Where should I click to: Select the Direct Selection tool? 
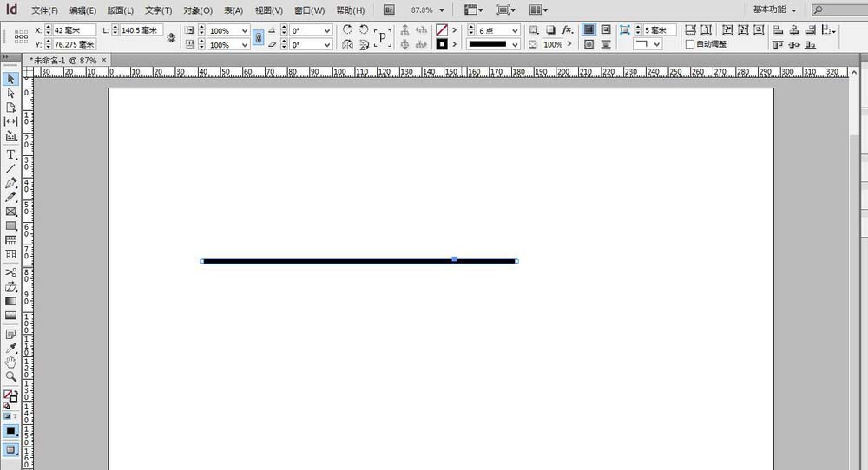(x=11, y=93)
